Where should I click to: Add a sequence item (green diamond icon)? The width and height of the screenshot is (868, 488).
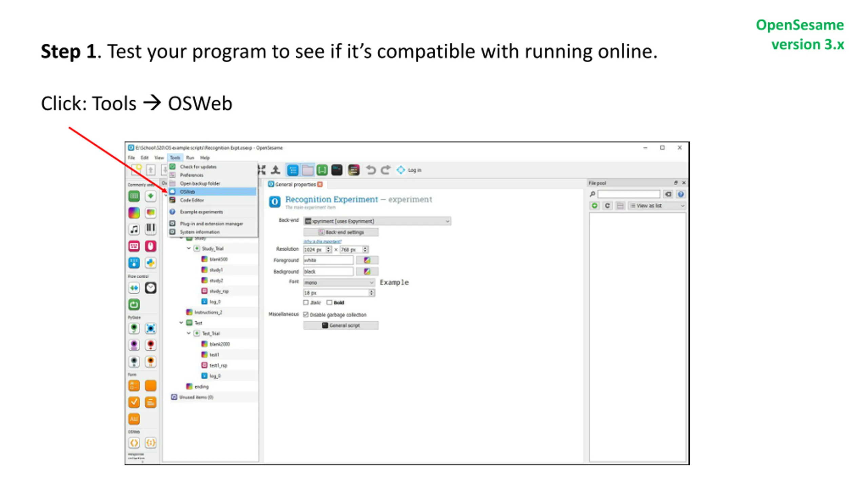coord(151,196)
